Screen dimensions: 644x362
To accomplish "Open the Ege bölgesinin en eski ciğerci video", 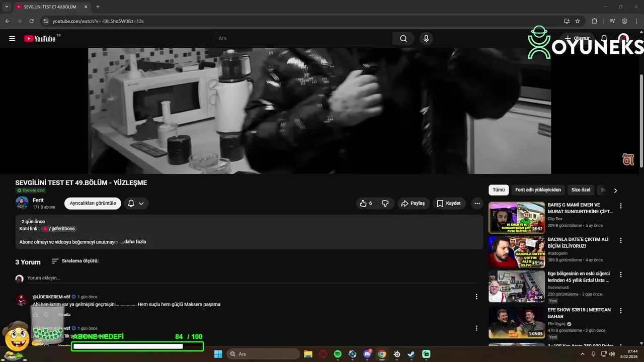I will (579, 277).
